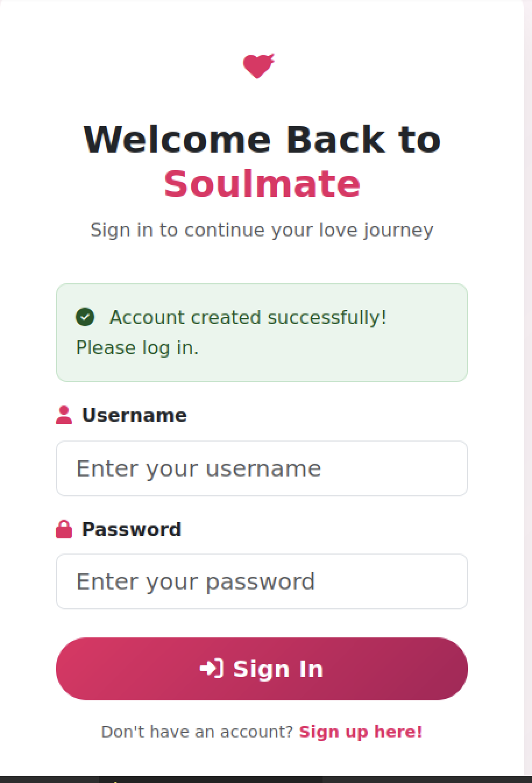Screen dimensions: 532x783
Task: Click the arrow icon on Sign In button
Action: (x=211, y=668)
